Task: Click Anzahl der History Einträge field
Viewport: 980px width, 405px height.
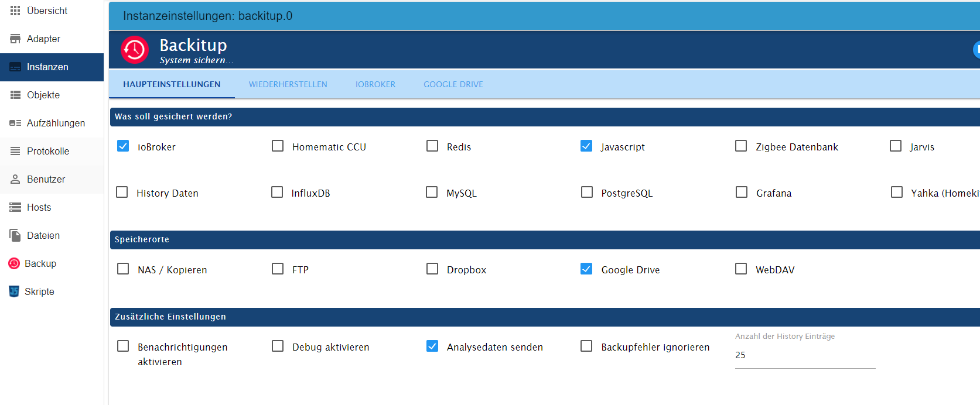Action: [x=805, y=355]
